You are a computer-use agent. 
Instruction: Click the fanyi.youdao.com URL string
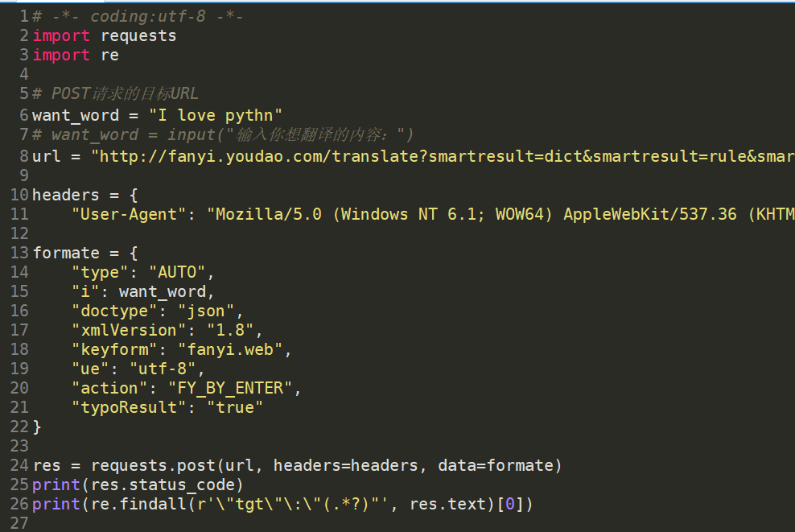point(443,155)
